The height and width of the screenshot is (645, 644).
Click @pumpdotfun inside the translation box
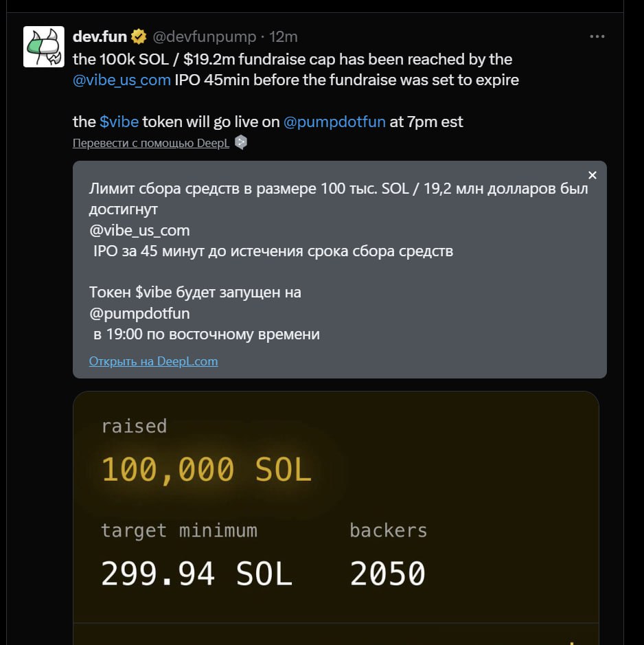pyautogui.click(x=139, y=314)
